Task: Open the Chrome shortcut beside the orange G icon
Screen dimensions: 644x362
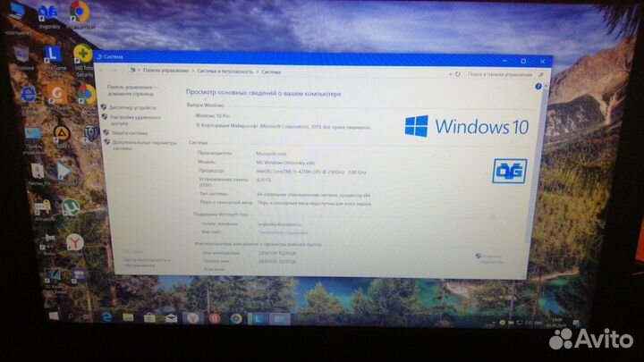Action: tap(87, 98)
